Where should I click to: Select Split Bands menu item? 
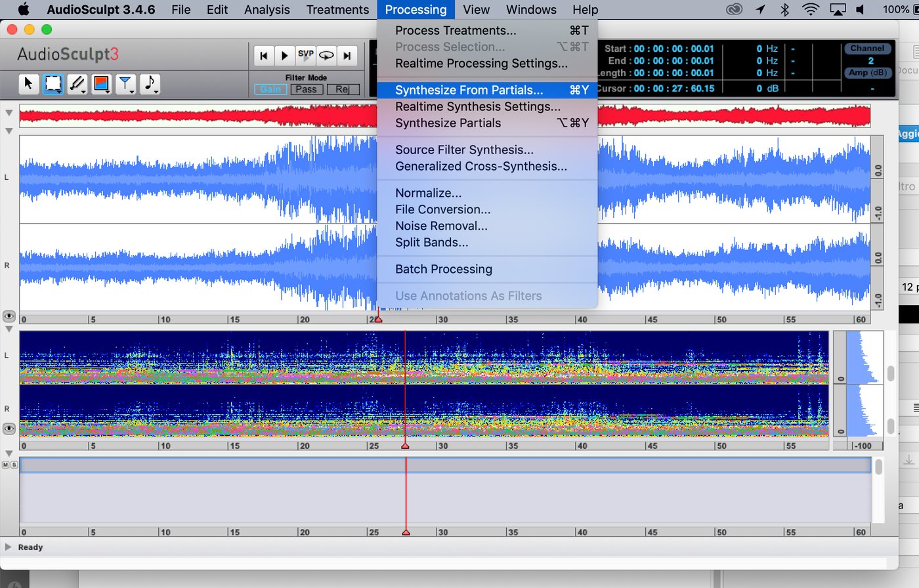487,242
